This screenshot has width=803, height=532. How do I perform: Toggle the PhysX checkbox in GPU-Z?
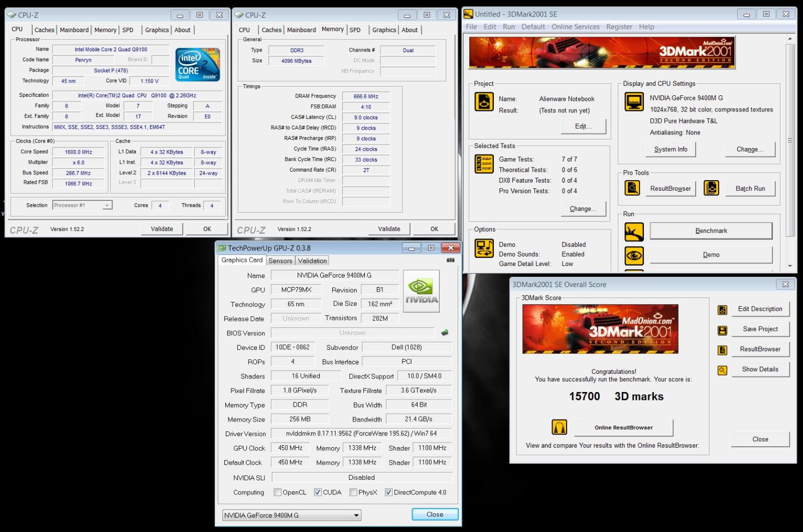point(353,492)
